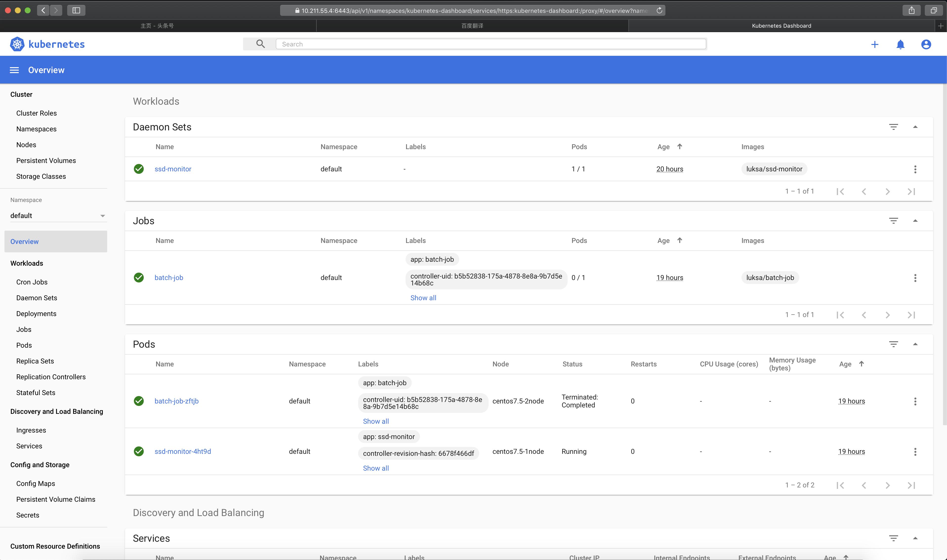
Task: Open actions menu for batch-job row
Action: (915, 278)
